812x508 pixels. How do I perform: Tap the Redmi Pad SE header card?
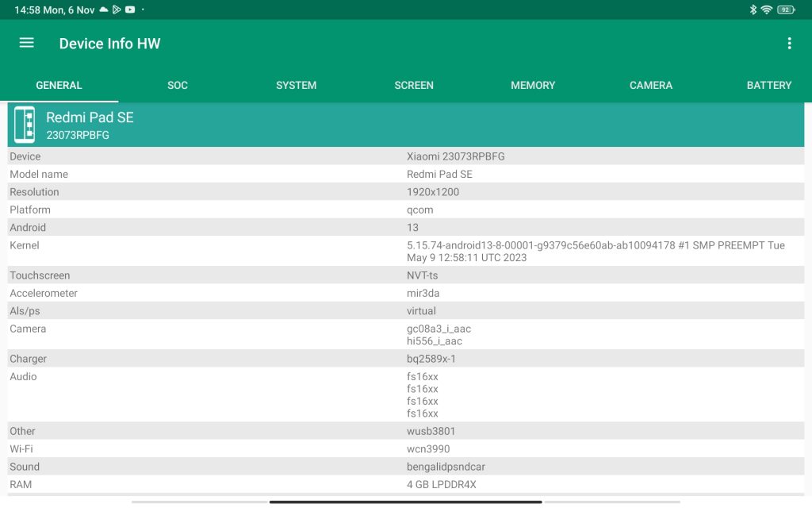(x=406, y=125)
